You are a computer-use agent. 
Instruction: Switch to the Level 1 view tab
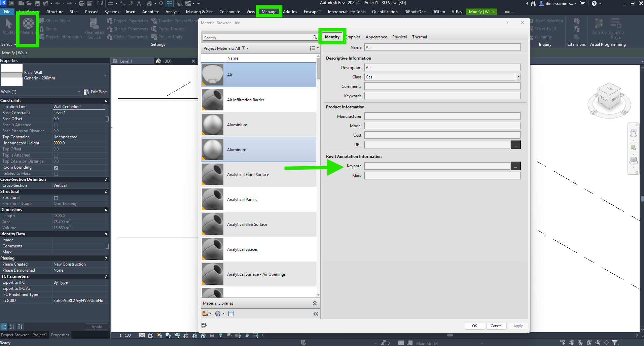pyautogui.click(x=126, y=61)
